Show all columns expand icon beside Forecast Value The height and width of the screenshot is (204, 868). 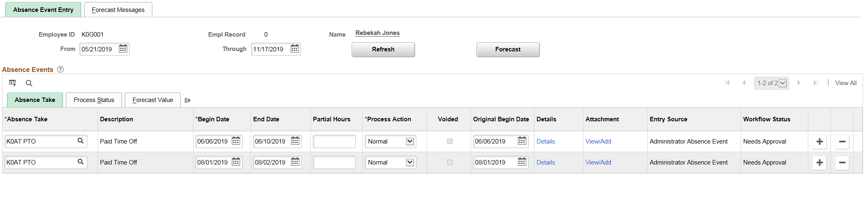pos(188,100)
